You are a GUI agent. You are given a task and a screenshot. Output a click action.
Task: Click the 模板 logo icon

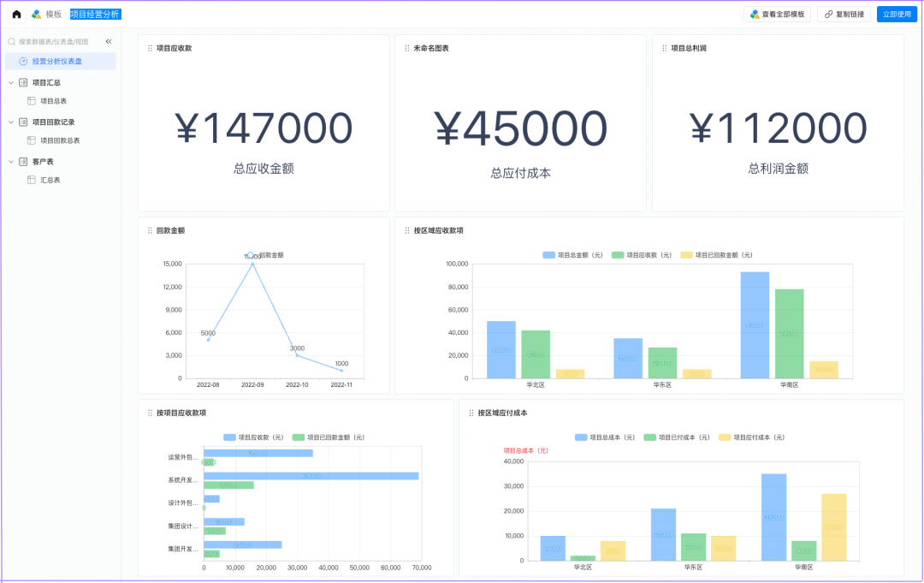tap(36, 15)
